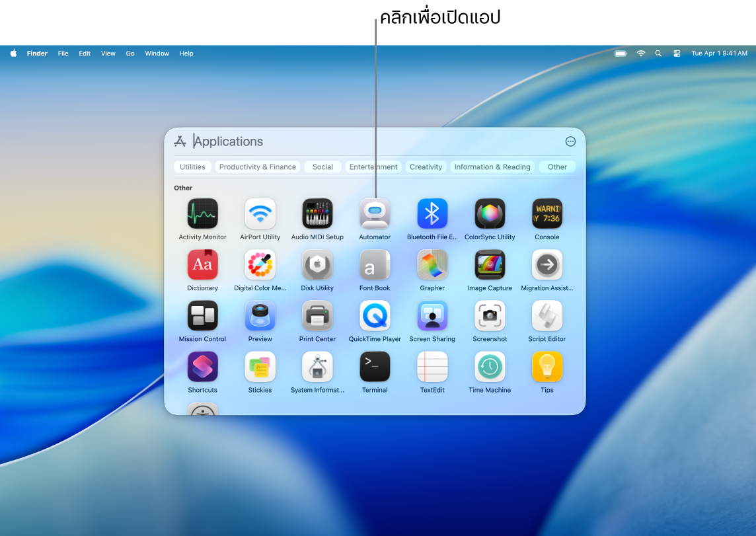Select the Entertainment category
The image size is (756, 536).
tap(373, 167)
